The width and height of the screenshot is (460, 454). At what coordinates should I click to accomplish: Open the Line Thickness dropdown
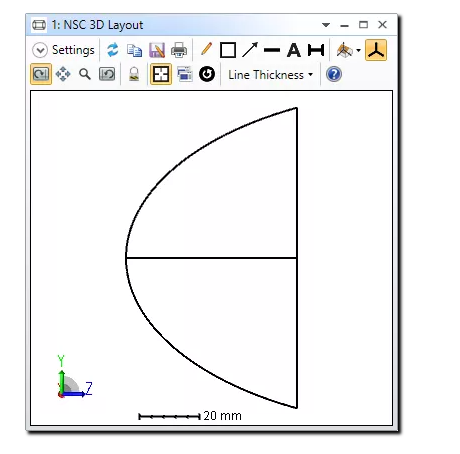[x=271, y=75]
